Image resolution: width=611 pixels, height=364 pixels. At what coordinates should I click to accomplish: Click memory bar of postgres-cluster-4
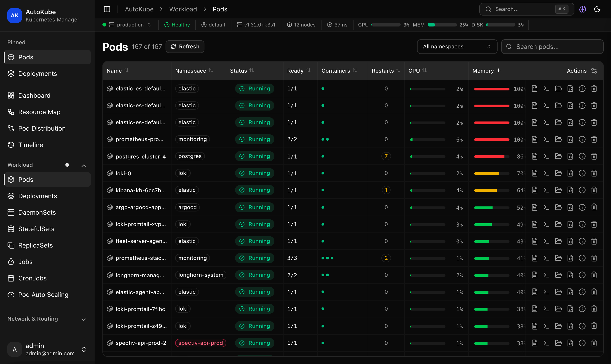(491, 156)
